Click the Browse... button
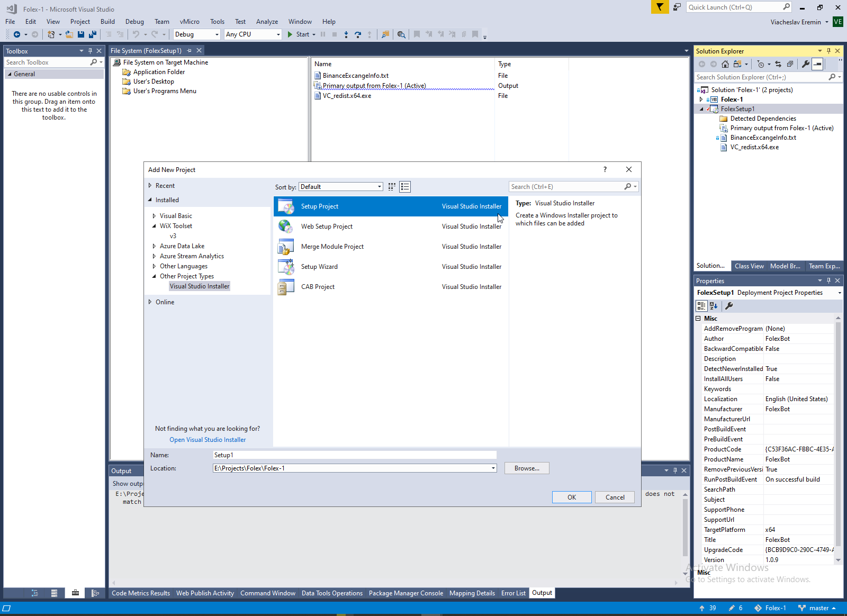 pos(527,468)
